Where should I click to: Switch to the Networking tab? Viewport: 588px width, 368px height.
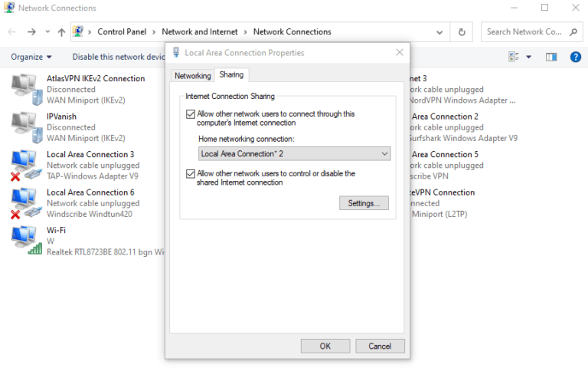[192, 76]
